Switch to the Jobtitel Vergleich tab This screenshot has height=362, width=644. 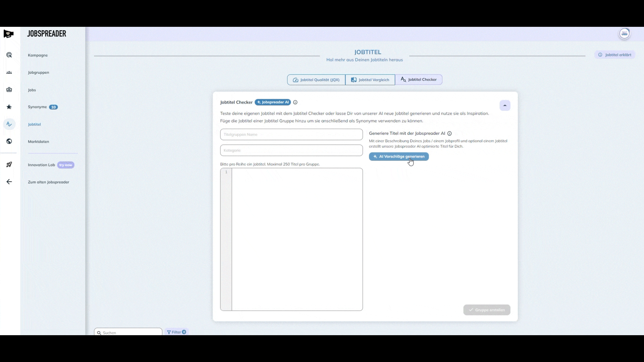point(370,80)
